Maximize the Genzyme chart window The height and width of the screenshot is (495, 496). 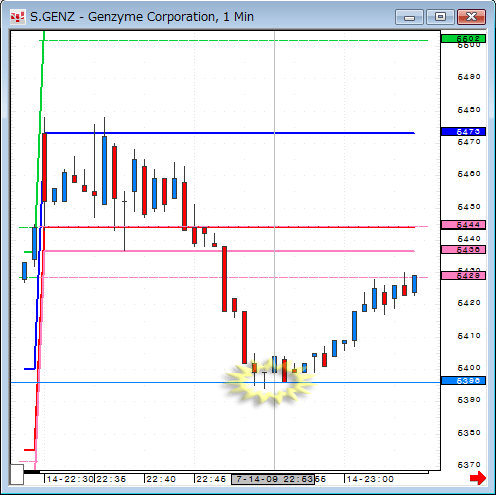pyautogui.click(x=440, y=17)
